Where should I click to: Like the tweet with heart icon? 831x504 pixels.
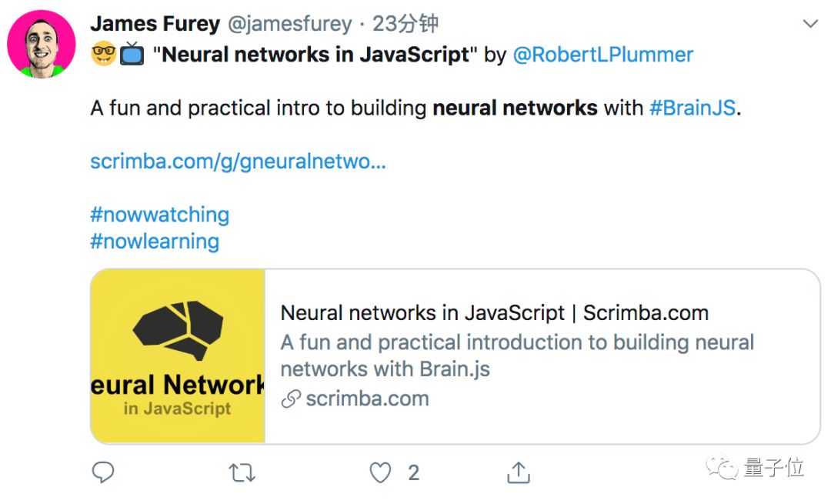[x=381, y=472]
